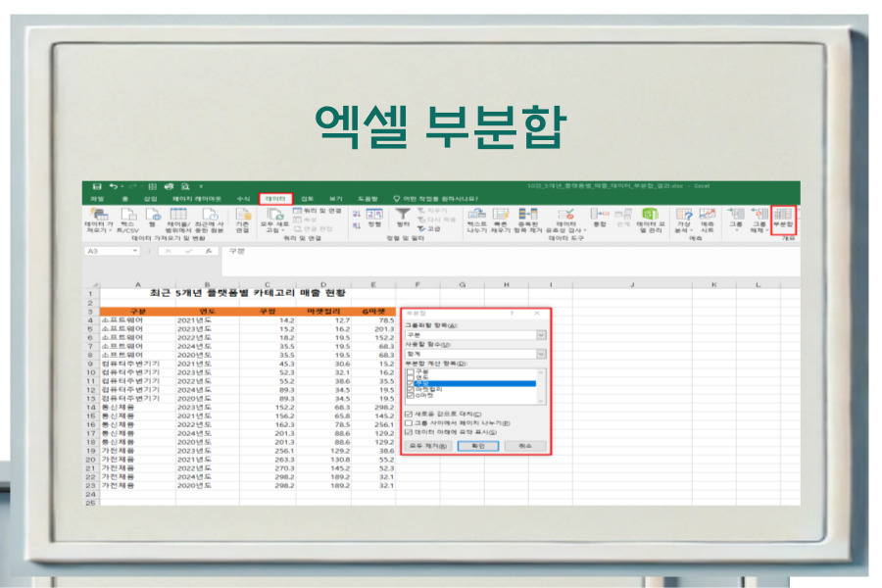Viewport: 882px width, 588px height.
Task: Toggle 연도 checkbox in subtotal list
Action: click(410, 377)
